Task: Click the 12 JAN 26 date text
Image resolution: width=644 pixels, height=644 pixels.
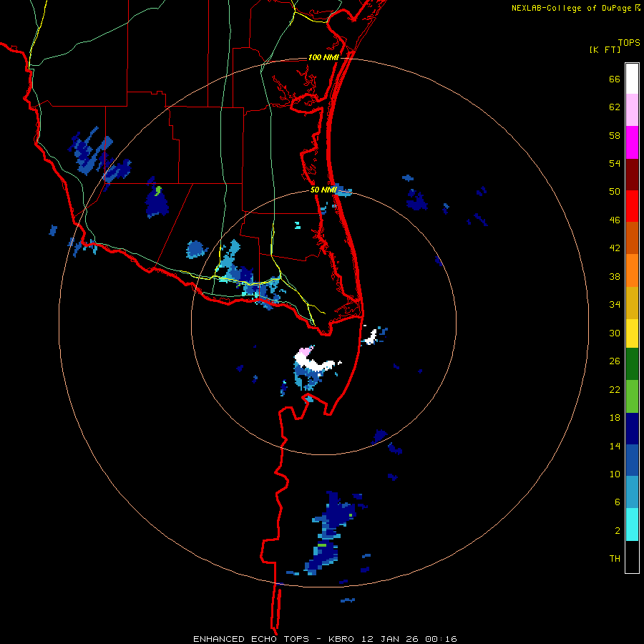Action: [390, 639]
